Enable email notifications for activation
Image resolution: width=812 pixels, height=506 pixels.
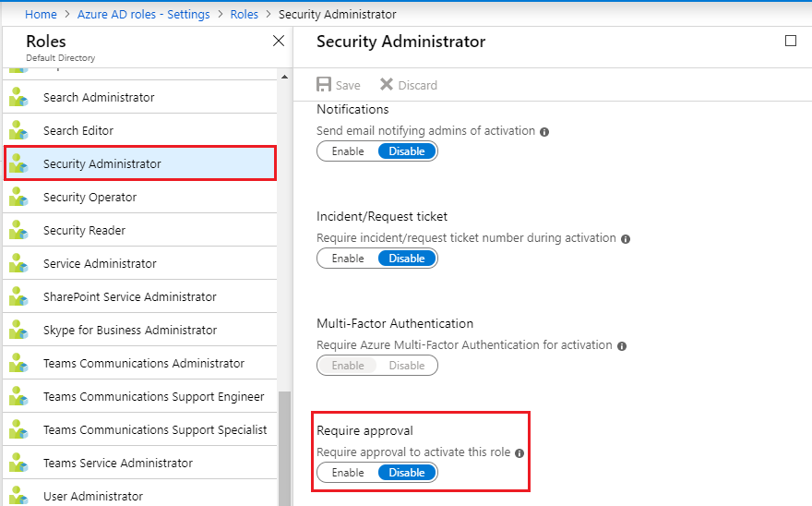coord(348,151)
